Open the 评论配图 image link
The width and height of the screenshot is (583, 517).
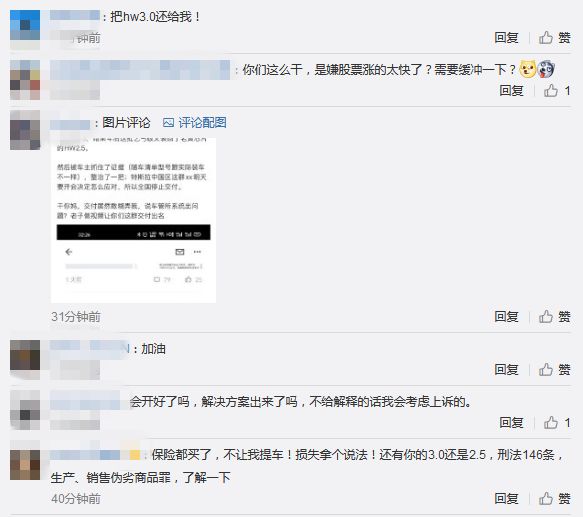202,122
